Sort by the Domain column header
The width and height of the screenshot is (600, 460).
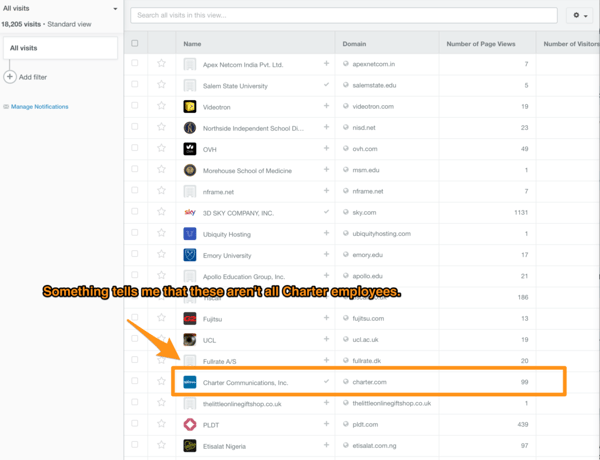click(x=354, y=44)
